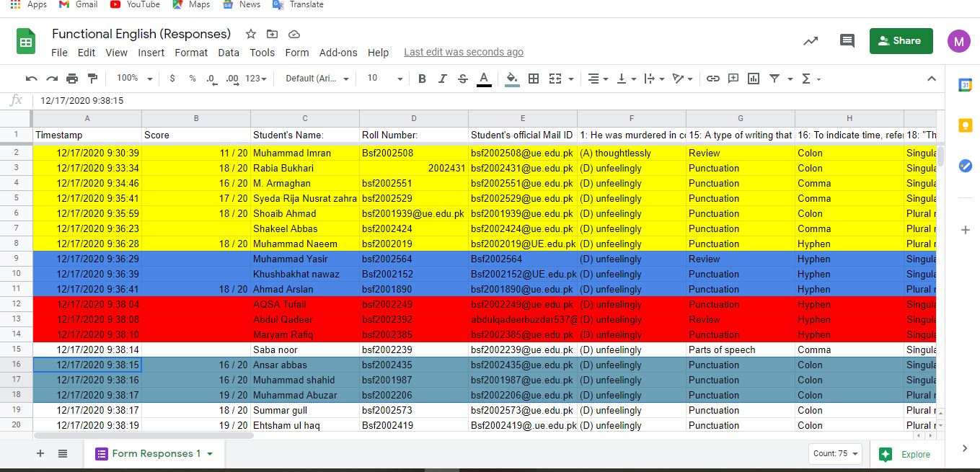
Task: Create a filter using the filter icon
Action: tap(773, 78)
